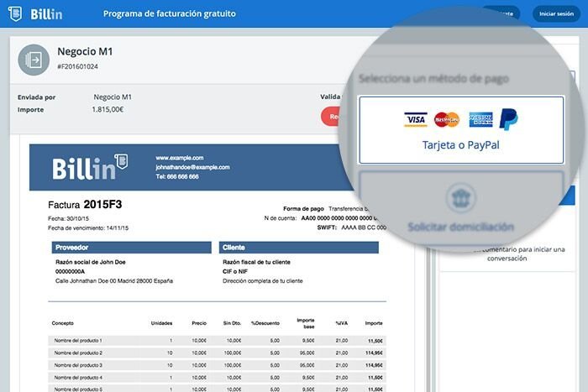Click the Unidades column header

(161, 323)
